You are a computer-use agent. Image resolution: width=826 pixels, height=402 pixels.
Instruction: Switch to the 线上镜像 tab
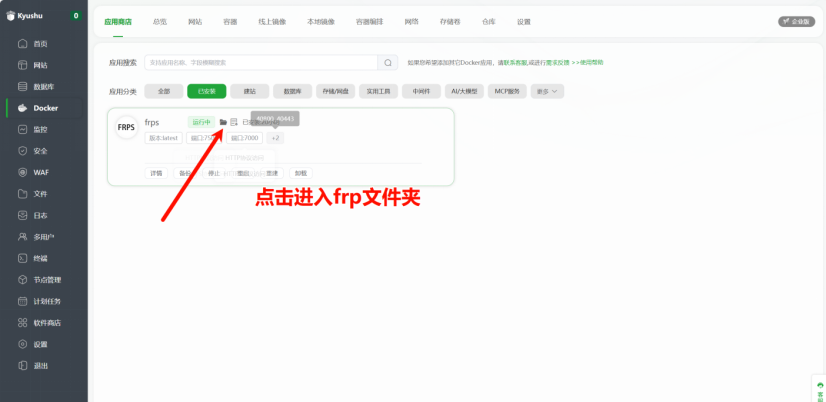(x=272, y=22)
